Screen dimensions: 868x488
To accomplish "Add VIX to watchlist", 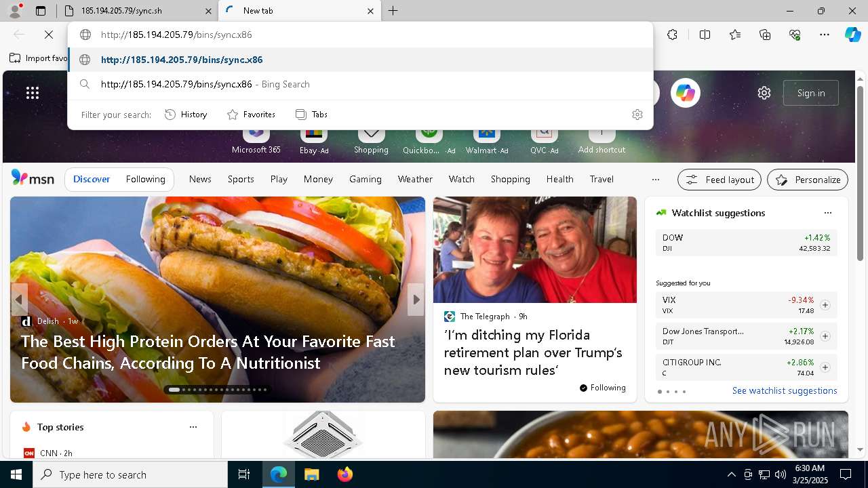I will click(x=825, y=305).
